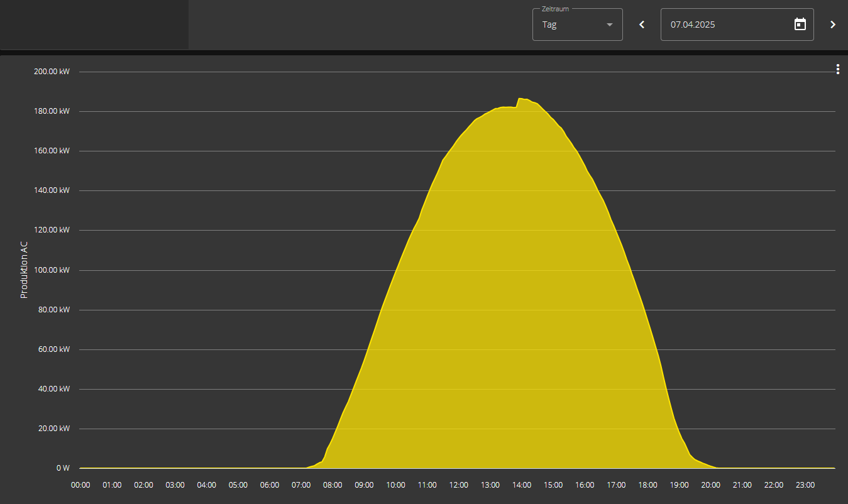
Task: Open the calendar date picker icon
Action: [x=800, y=25]
